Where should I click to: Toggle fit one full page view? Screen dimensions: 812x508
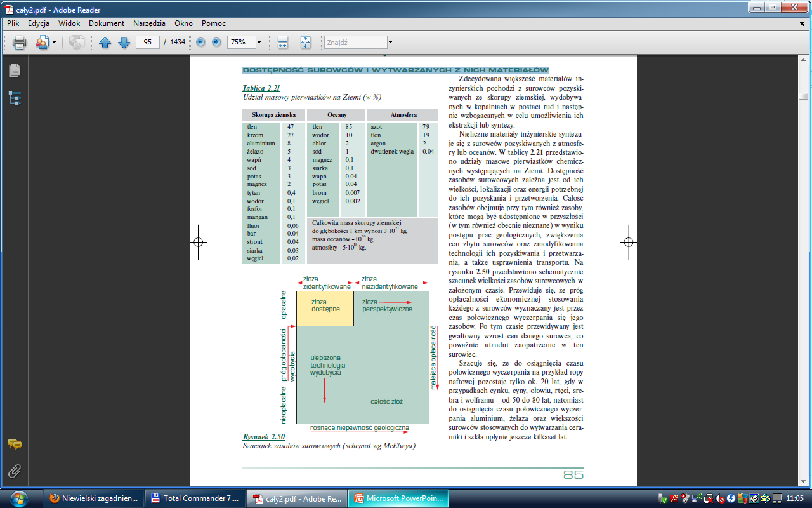click(305, 43)
